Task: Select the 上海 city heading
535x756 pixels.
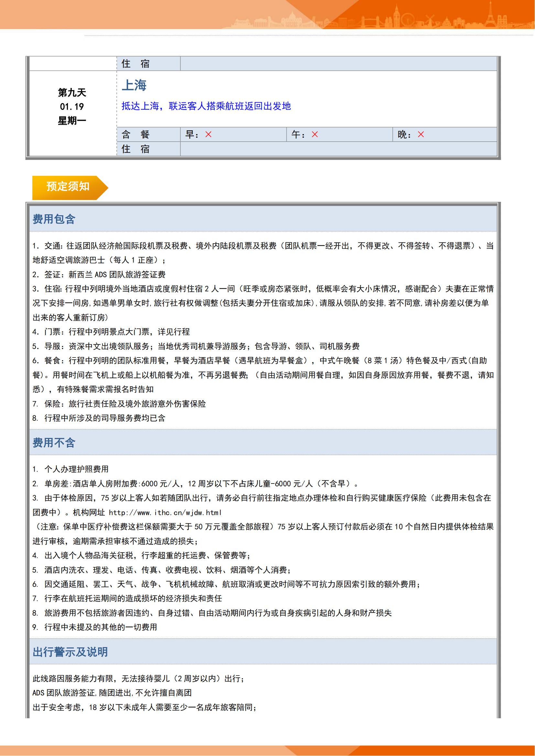Action: (x=134, y=85)
